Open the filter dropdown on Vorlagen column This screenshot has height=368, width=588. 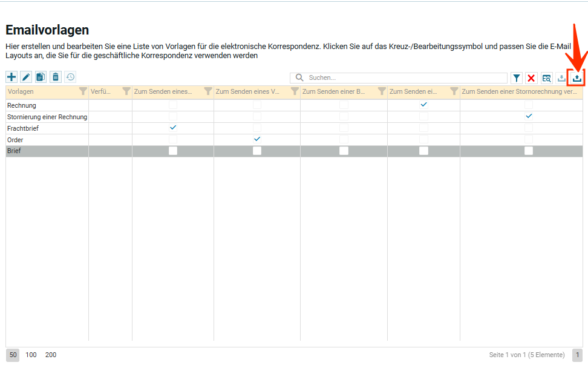[x=83, y=91]
